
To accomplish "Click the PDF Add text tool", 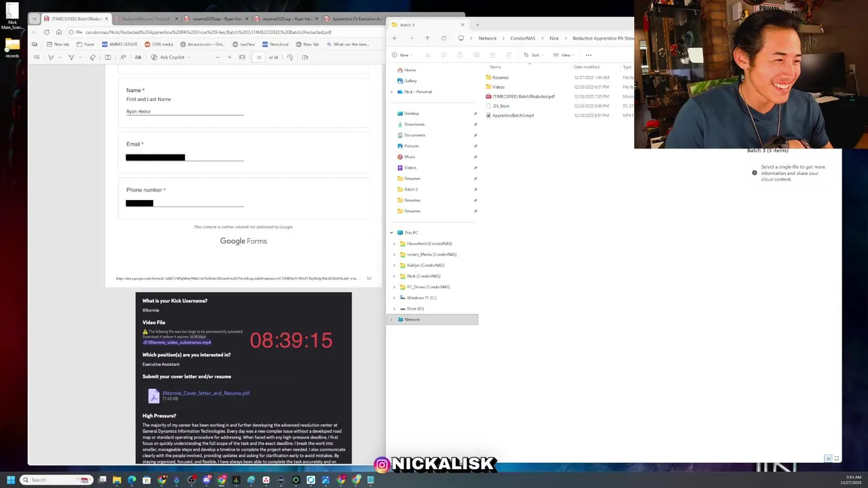I will pyautogui.click(x=108, y=57).
